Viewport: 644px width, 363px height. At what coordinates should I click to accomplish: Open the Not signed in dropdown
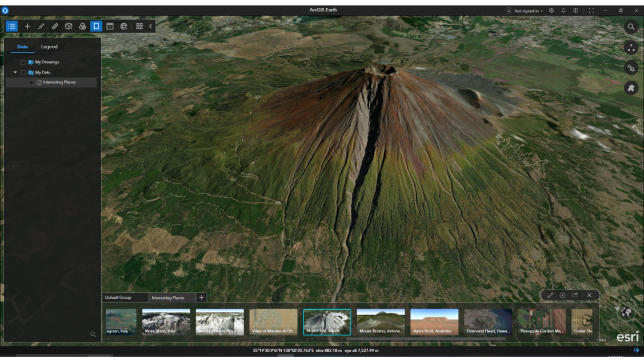pos(524,11)
